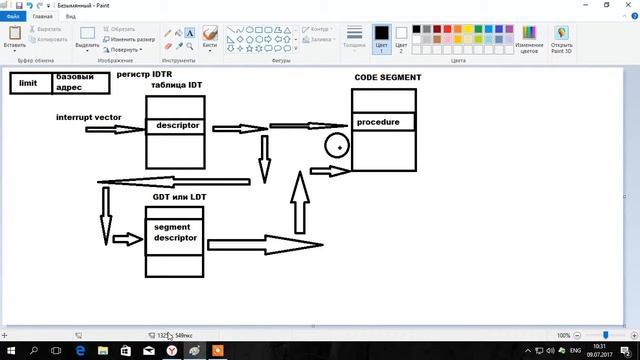This screenshot has height=360, width=640.
Task: Open Windows Start menu
Action: pyautogui.click(x=11, y=351)
